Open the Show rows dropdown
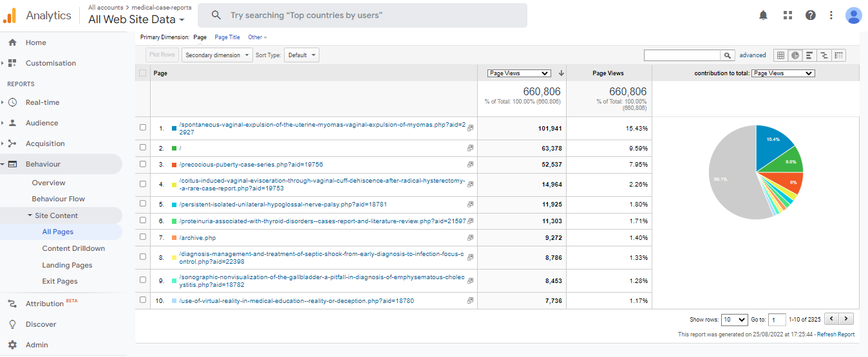Viewport: 868px width, 357px height. tap(734, 319)
